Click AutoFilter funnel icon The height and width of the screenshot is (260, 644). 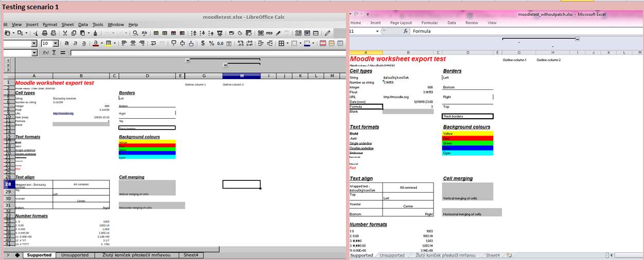[x=220, y=33]
